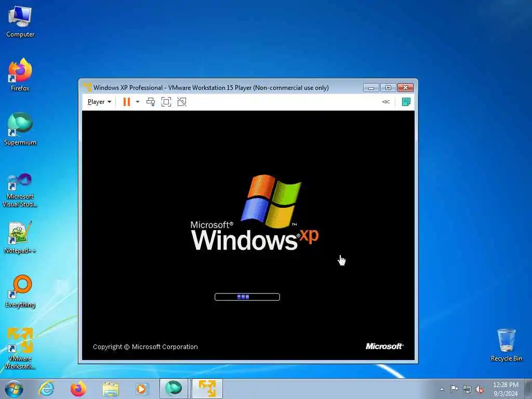Maximize the VMware Player window

coord(388,87)
